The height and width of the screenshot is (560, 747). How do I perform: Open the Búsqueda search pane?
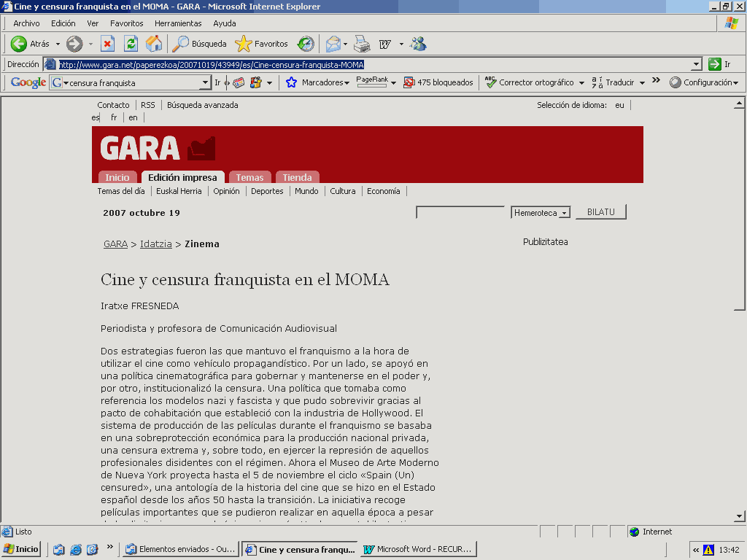tap(200, 44)
